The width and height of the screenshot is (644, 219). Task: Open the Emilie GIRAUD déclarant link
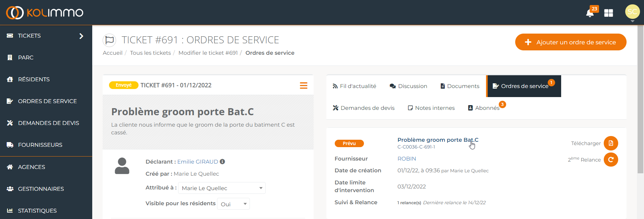tap(198, 162)
